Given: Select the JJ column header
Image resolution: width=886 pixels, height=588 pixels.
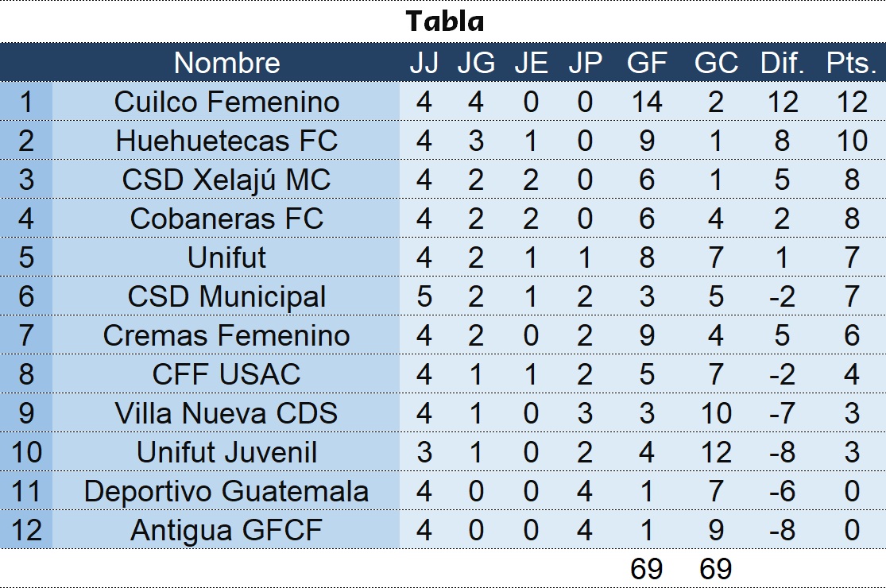Looking at the screenshot, I should [424, 63].
